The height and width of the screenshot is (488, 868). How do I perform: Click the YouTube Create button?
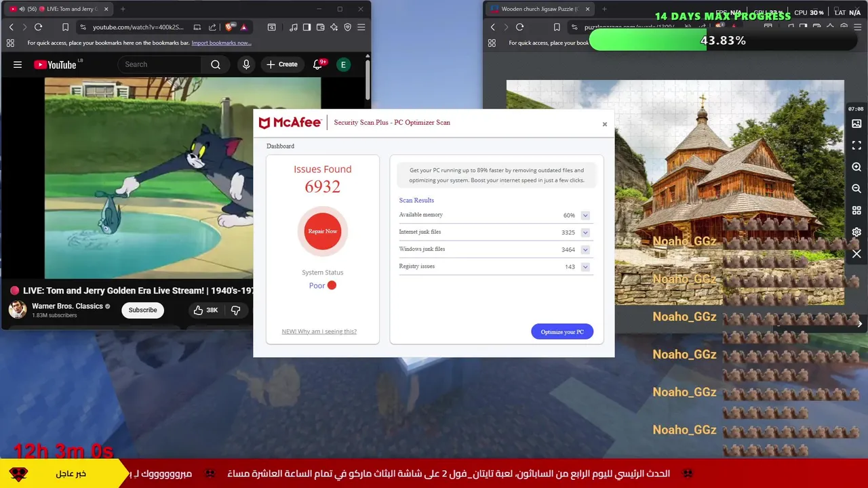pyautogui.click(x=282, y=64)
